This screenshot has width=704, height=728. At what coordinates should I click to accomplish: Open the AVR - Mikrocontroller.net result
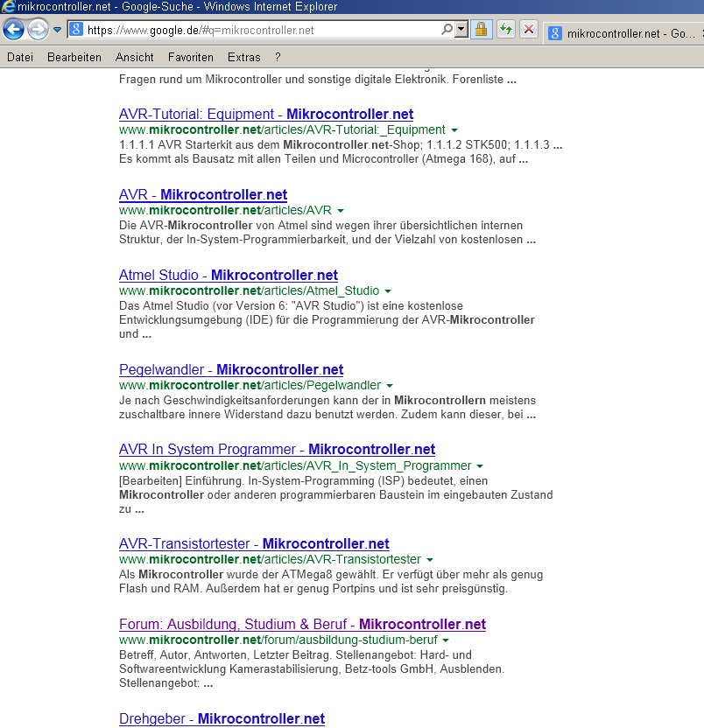click(203, 194)
